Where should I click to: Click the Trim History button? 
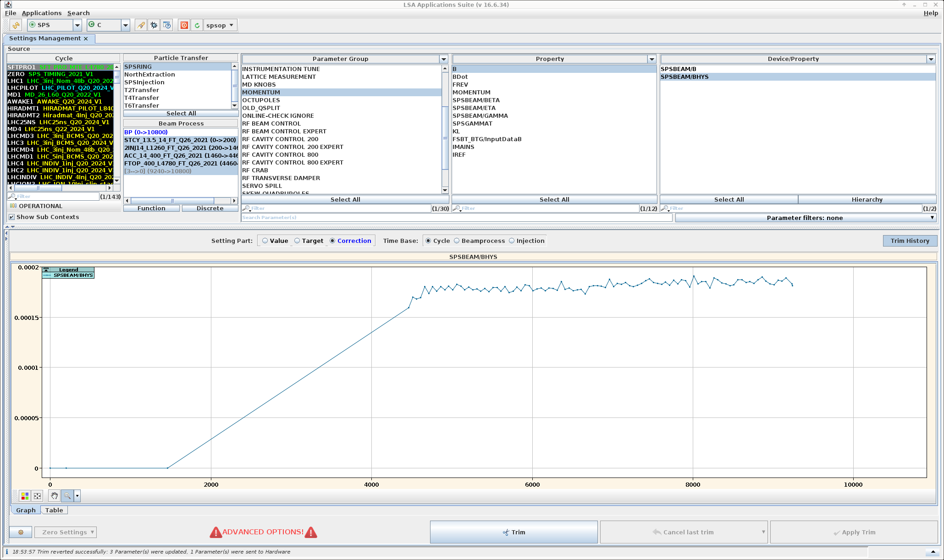(x=910, y=241)
